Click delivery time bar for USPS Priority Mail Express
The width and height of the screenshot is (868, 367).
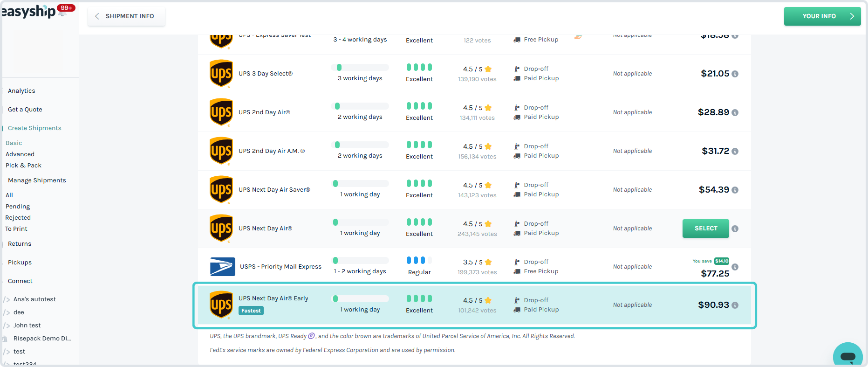[360, 260]
